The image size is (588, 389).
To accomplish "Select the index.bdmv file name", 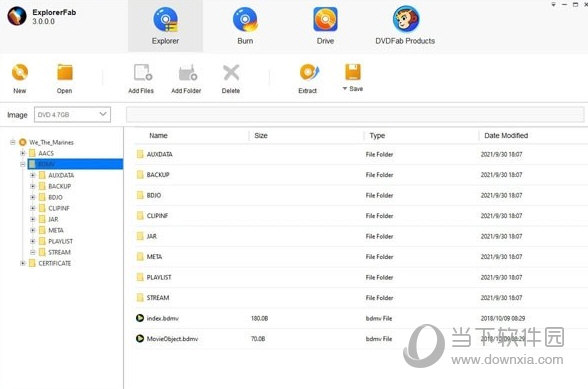I will (162, 318).
